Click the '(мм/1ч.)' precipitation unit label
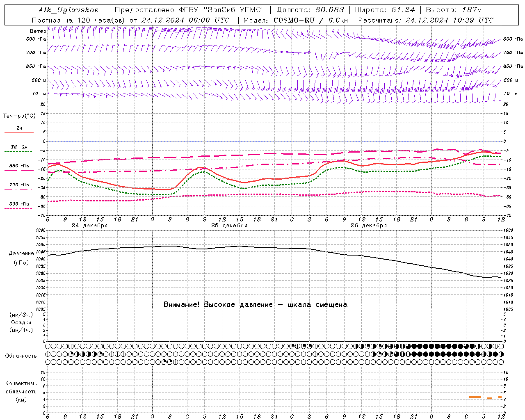Viewport: 525px width, 420px height. [x=21, y=330]
